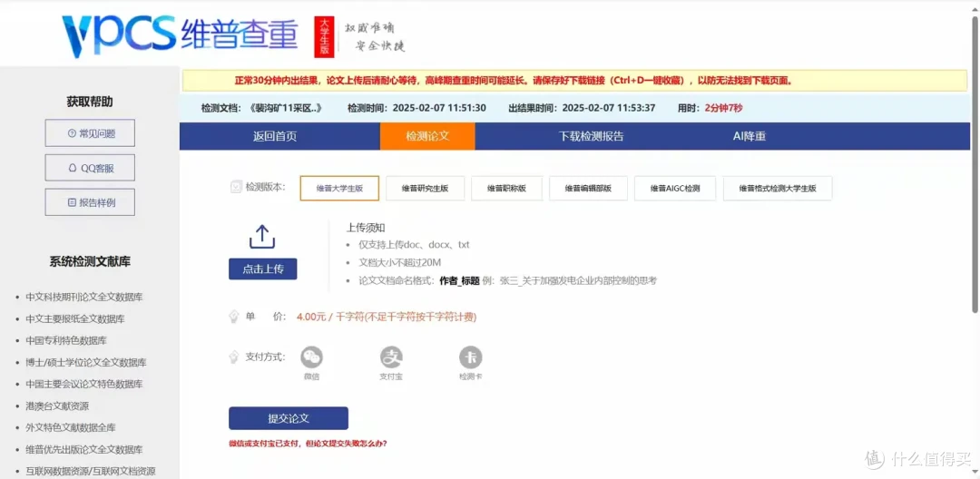
Task: Click the yellow notice banner text
Action: click(514, 81)
